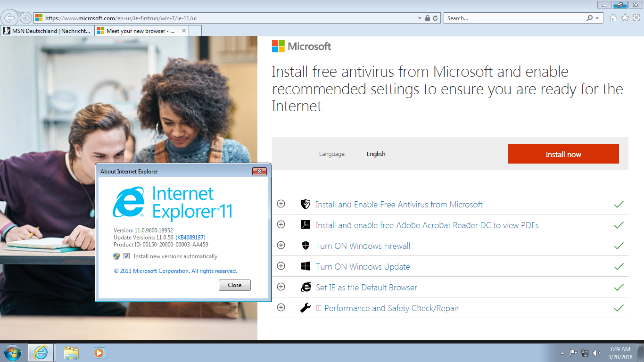Click the IE logo beside Default Browser
The image size is (644, 362).
coord(306,287)
